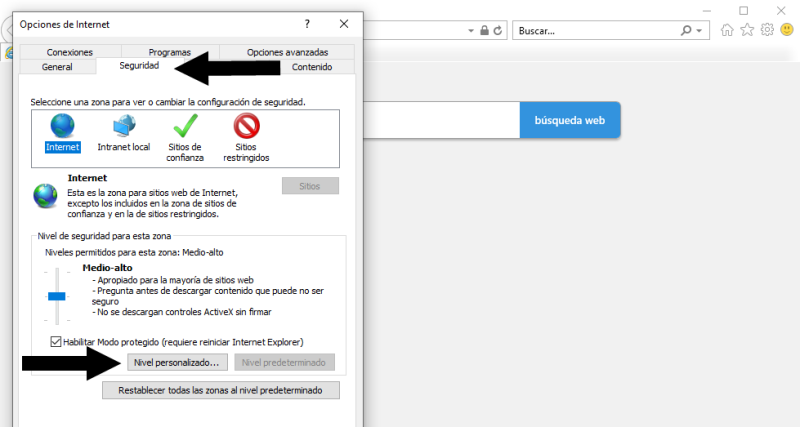Screen dimensions: 800x427
Task: Open the browser gear settings icon
Action: [x=767, y=30]
